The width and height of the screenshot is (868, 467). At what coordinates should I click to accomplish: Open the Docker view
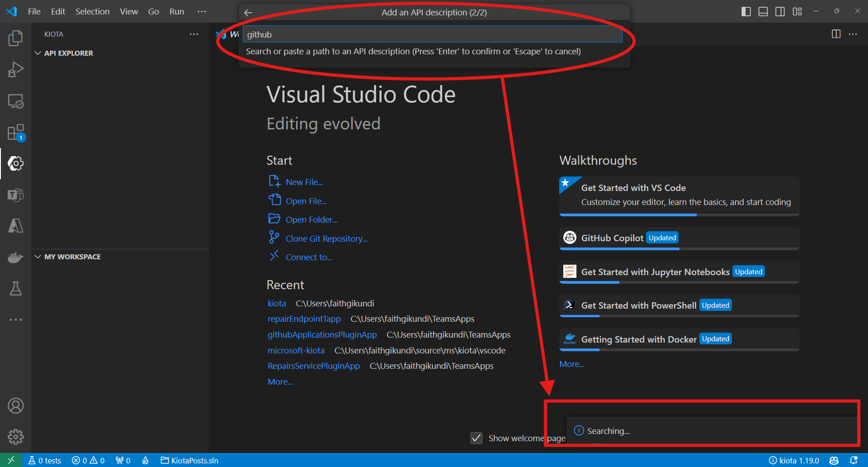(x=15, y=257)
